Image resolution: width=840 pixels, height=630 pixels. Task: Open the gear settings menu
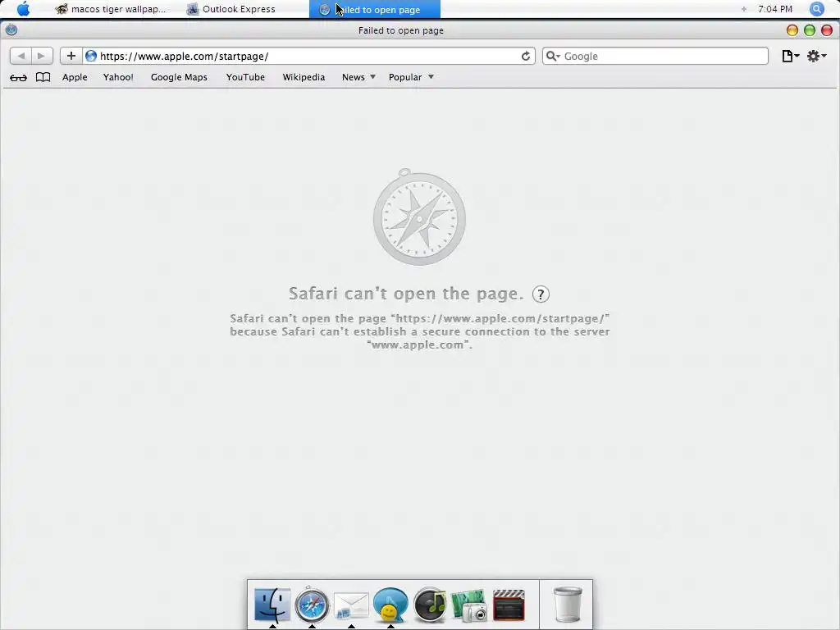tap(816, 56)
